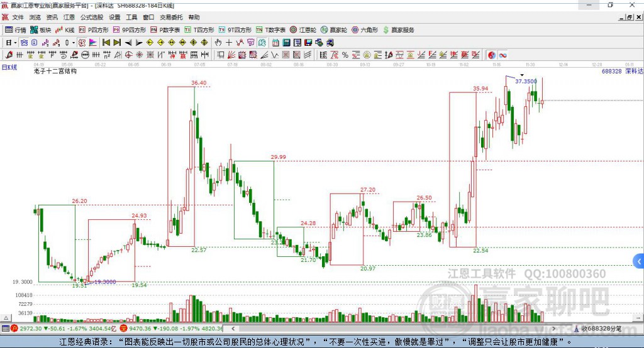Open the 9T四方形 tool
The height and width of the screenshot is (348, 644).
235,30
